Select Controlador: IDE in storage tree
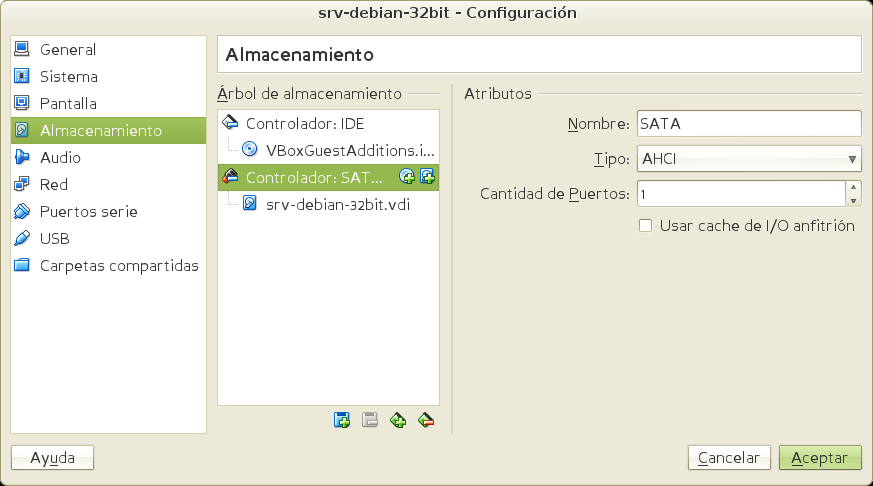Screen dimensions: 873x486 tap(305, 124)
